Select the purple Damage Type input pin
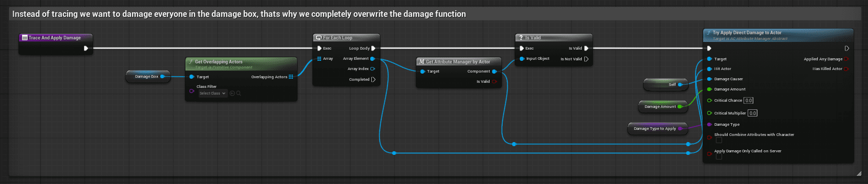This screenshot has height=184, width=868. coord(709,124)
